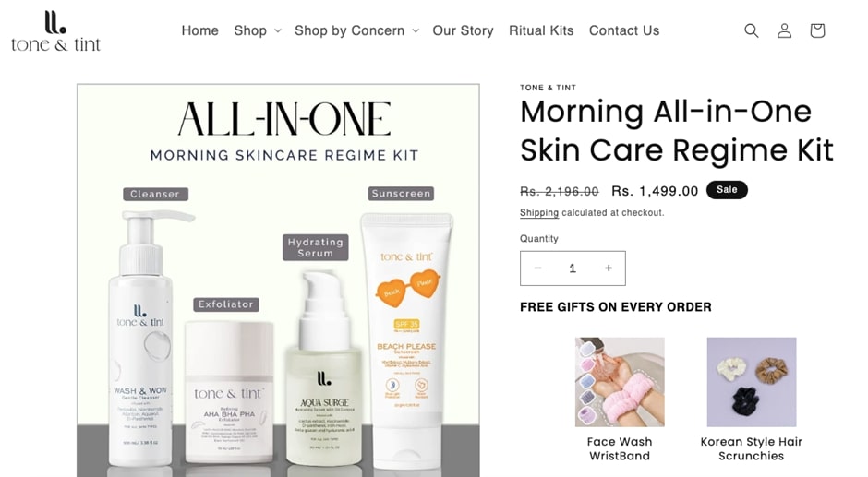The width and height of the screenshot is (868, 477).
Task: Open the Our Story page
Action: click(x=463, y=30)
